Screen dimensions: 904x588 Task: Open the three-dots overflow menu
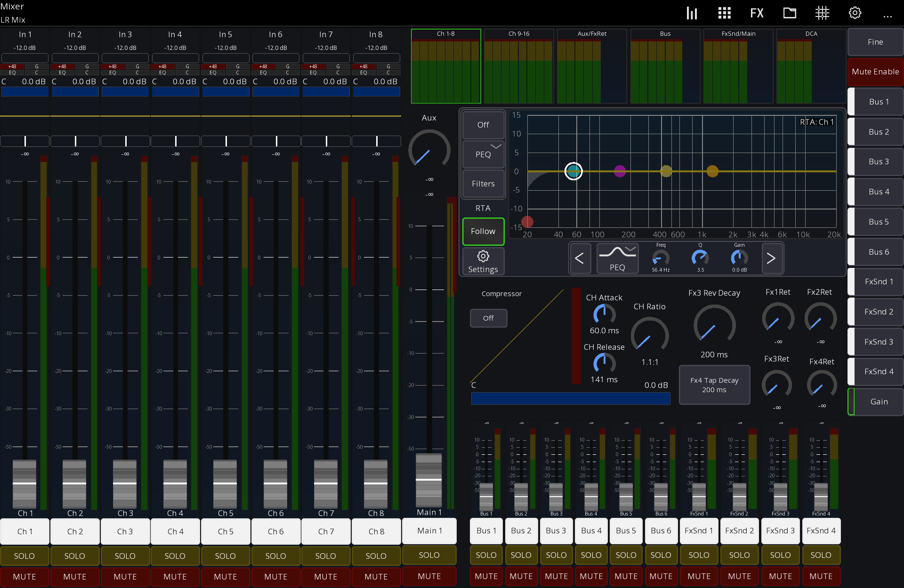pyautogui.click(x=888, y=16)
